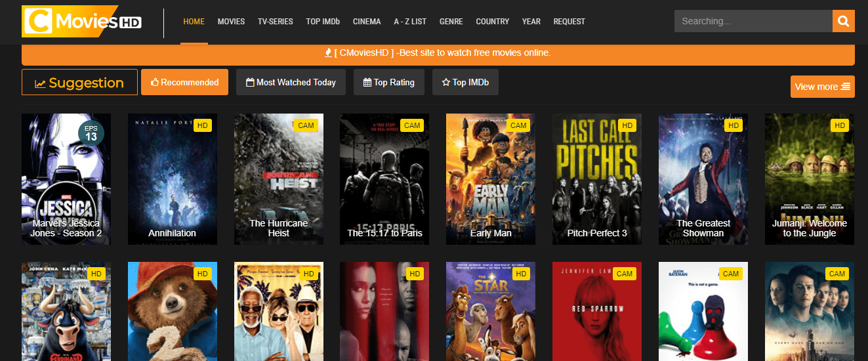Image resolution: width=868 pixels, height=361 pixels.
Task: Open the Jason Bateman game pieces poster
Action: pyautogui.click(x=703, y=312)
